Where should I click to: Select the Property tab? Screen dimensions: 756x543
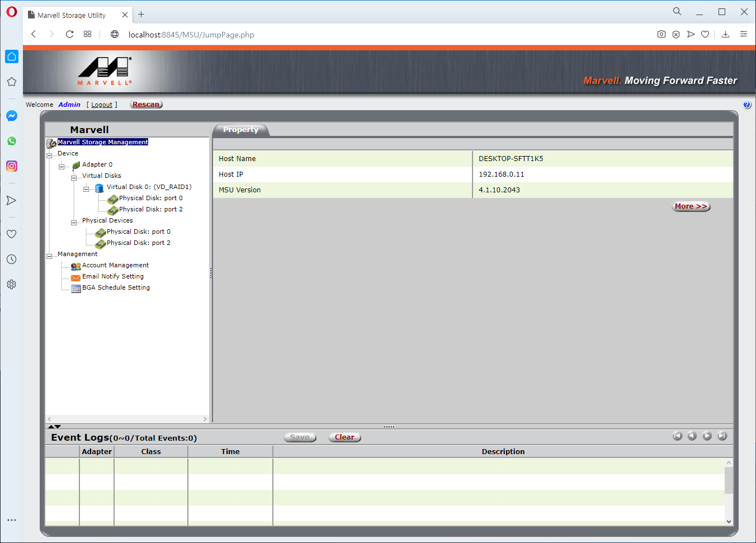[240, 130]
